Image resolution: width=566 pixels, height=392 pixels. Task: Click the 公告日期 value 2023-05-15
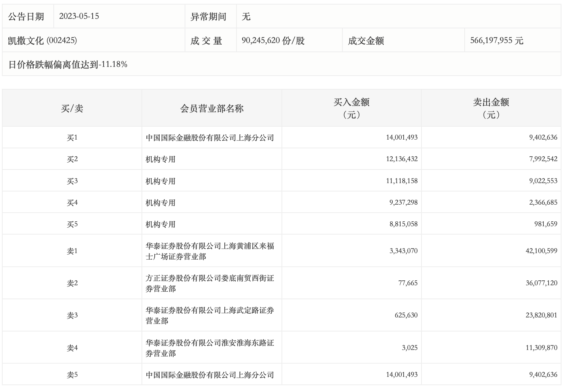[79, 16]
